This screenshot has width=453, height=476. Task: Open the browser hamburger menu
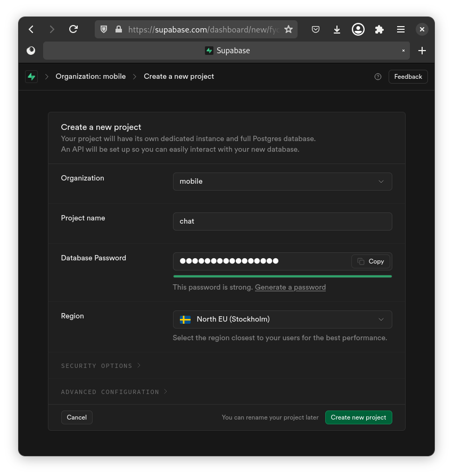(x=401, y=29)
